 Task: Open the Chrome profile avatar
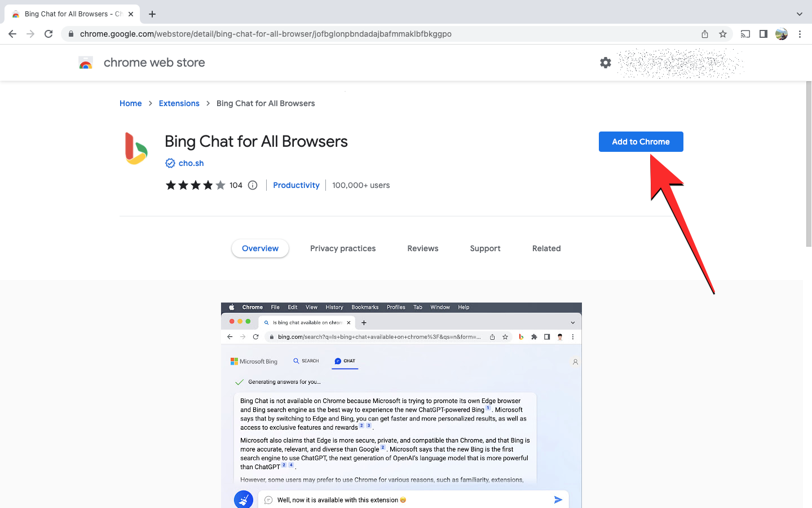tap(782, 34)
